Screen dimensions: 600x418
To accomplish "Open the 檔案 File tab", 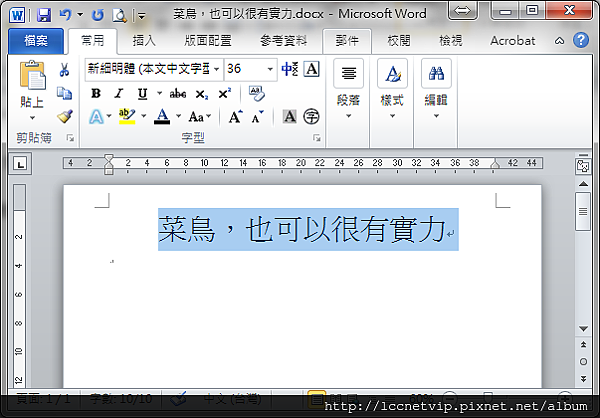I will (36, 41).
